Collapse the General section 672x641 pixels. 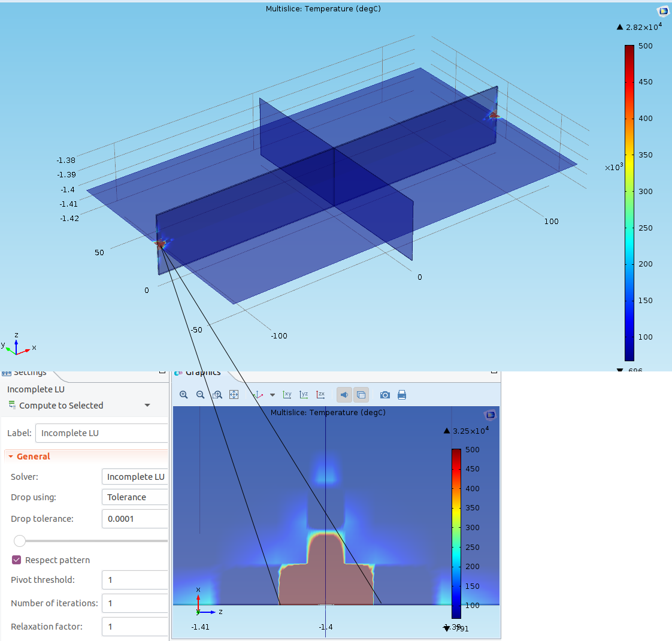(x=11, y=456)
